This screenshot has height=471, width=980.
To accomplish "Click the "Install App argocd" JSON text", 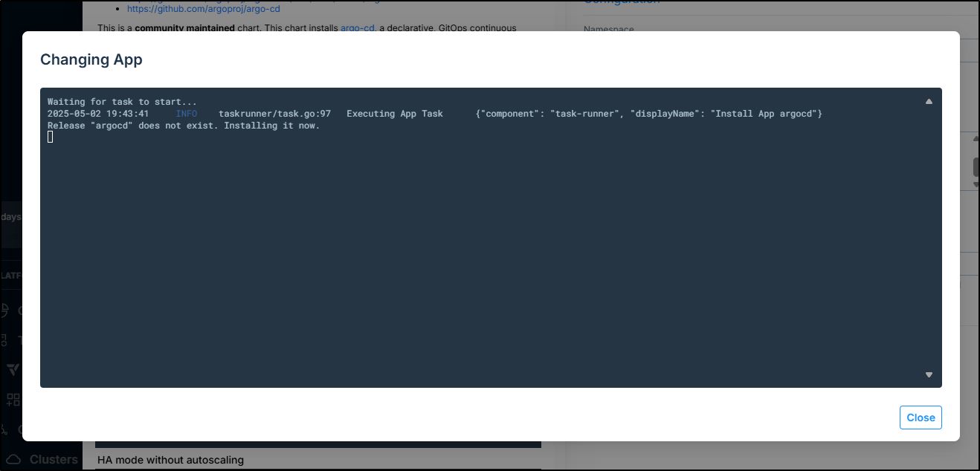I will [766, 114].
